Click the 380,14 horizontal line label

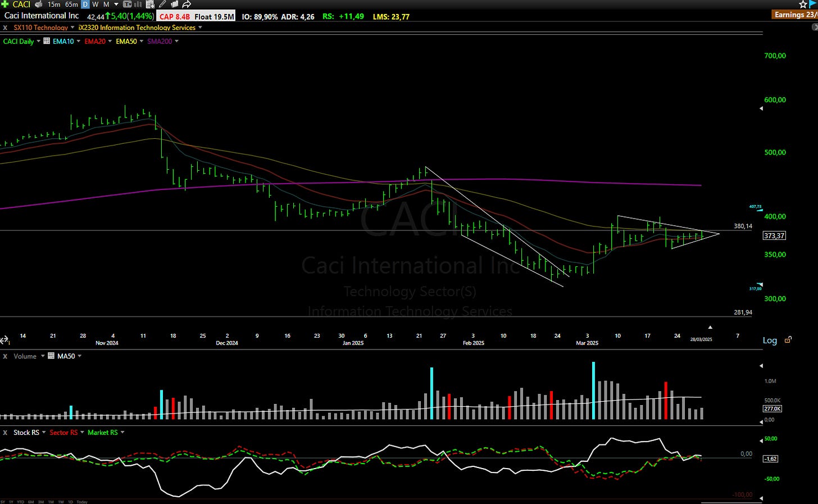coord(743,226)
